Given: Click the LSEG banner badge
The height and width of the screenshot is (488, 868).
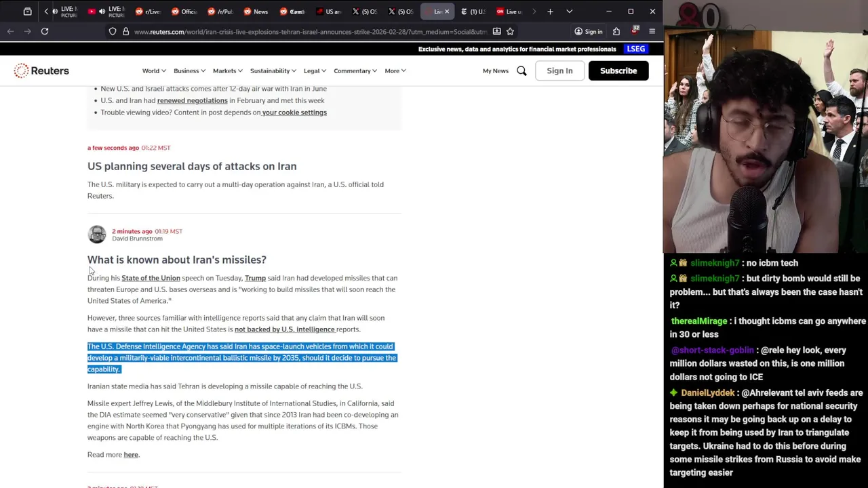Looking at the screenshot, I should click(636, 49).
